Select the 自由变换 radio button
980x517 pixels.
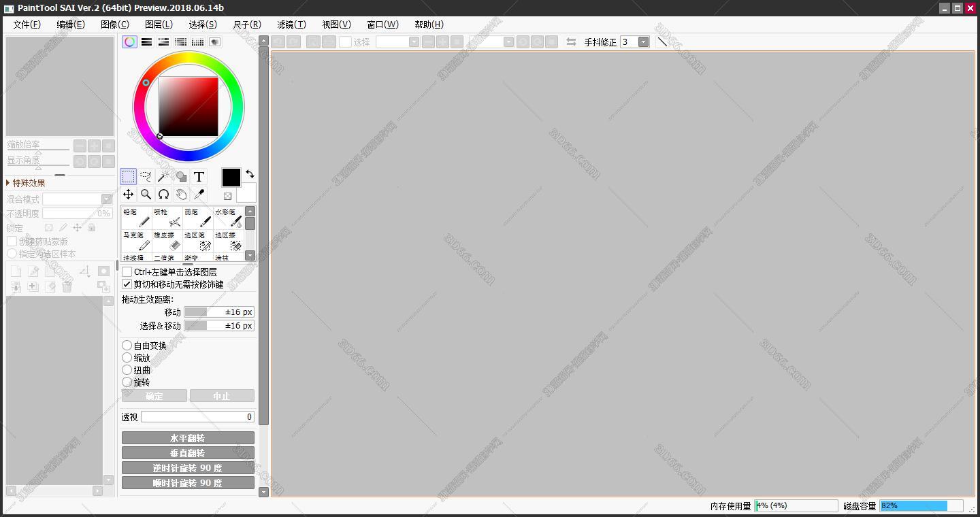click(127, 346)
